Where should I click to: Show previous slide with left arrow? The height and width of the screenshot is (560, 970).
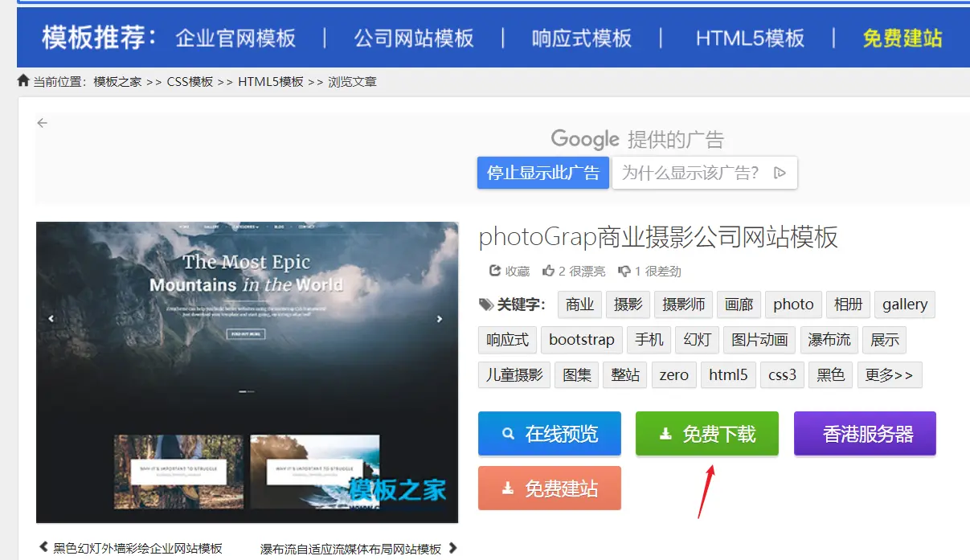click(51, 319)
